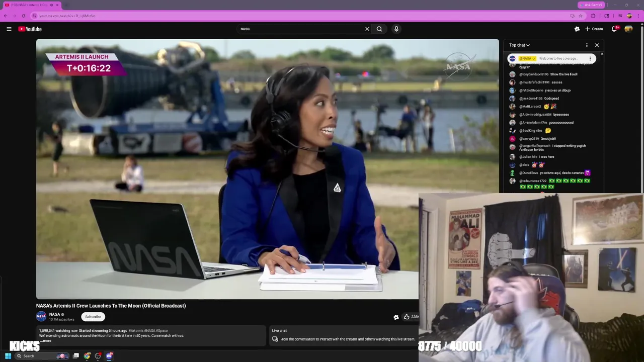The width and height of the screenshot is (644, 362).
Task: Reload the page in the browser
Action: click(24, 16)
